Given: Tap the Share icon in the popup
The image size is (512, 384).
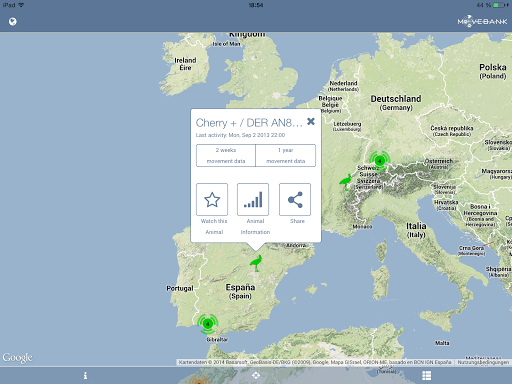Looking at the screenshot, I should coord(295,199).
